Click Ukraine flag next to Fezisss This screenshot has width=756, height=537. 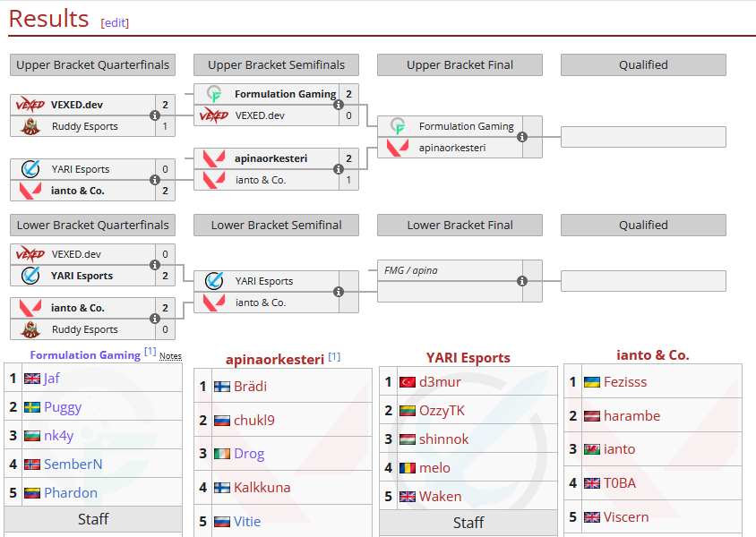click(592, 382)
